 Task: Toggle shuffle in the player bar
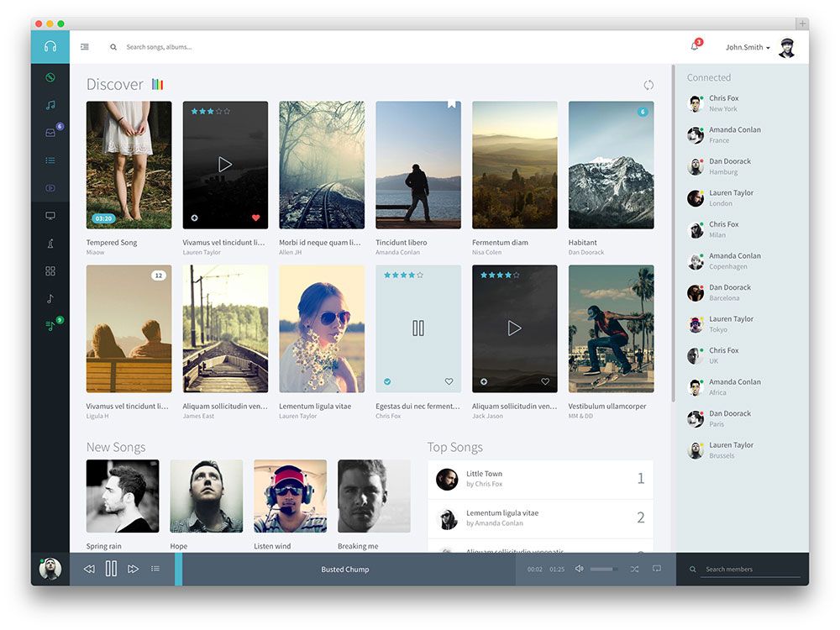click(x=634, y=569)
